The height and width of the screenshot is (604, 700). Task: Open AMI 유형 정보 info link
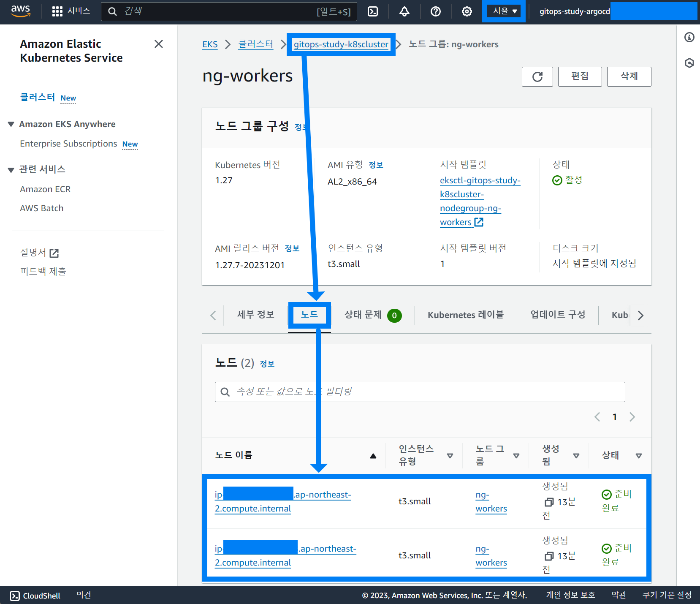point(376,165)
